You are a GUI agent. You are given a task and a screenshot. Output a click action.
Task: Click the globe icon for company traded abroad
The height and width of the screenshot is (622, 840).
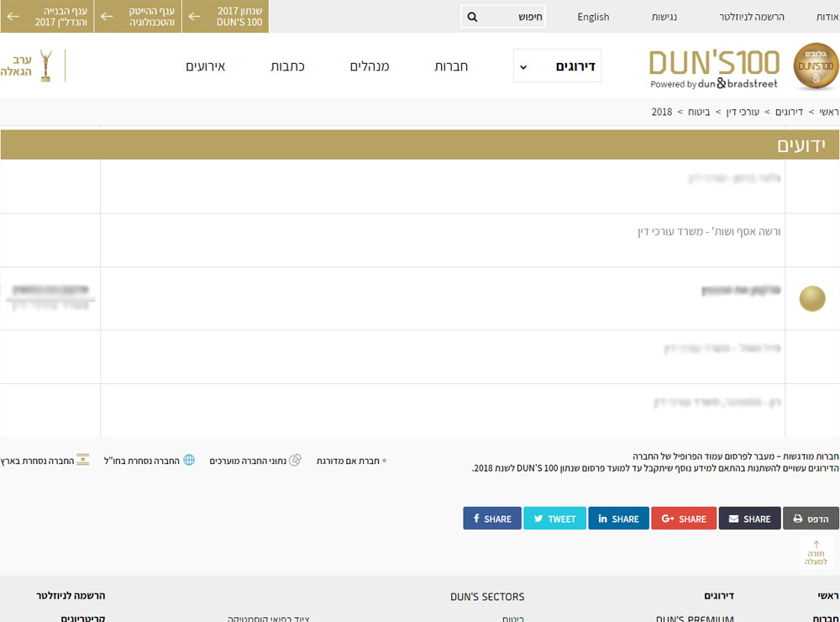tap(189, 460)
